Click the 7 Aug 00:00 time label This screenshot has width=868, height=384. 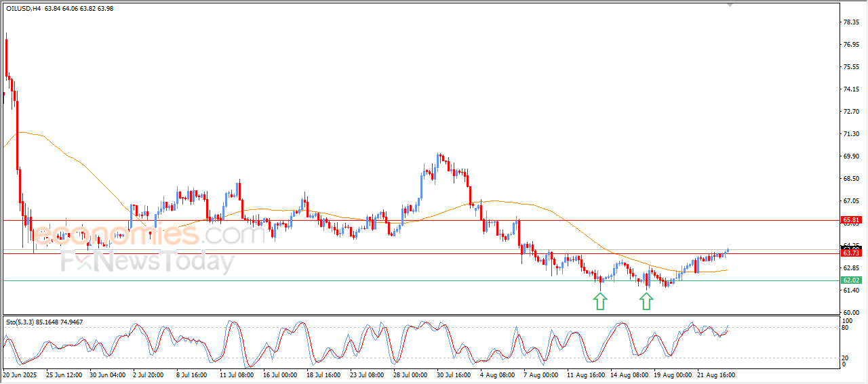pyautogui.click(x=540, y=375)
